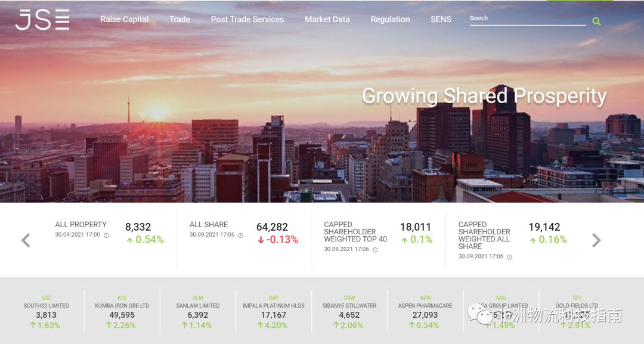Click All Share change -0.13%
The width and height of the screenshot is (644, 344).
pos(278,240)
